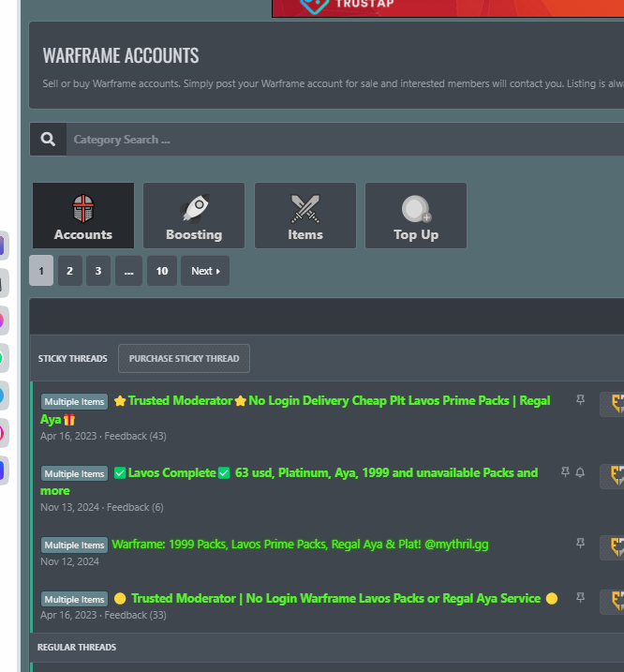624x672 pixels.
Task: Click the Items crossed swords icon
Action: click(x=305, y=209)
